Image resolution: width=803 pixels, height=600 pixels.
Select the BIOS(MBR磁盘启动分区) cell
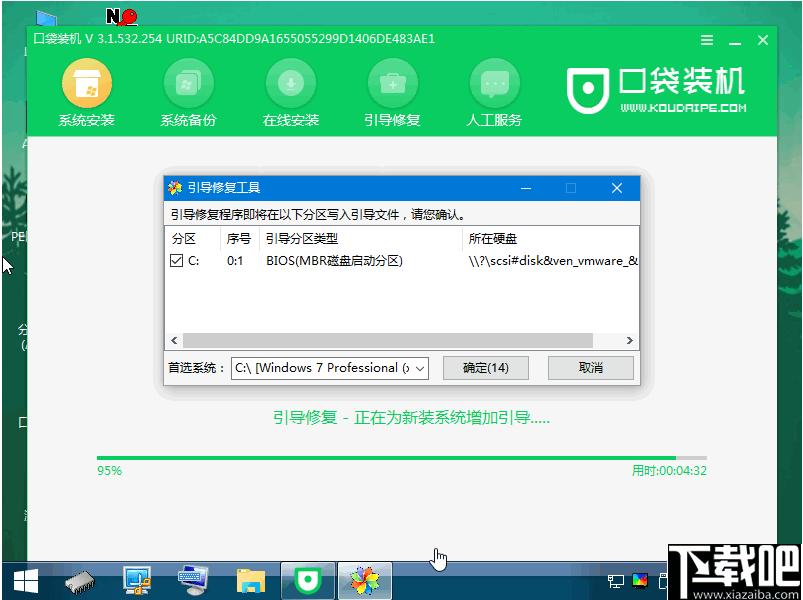tap(334, 261)
